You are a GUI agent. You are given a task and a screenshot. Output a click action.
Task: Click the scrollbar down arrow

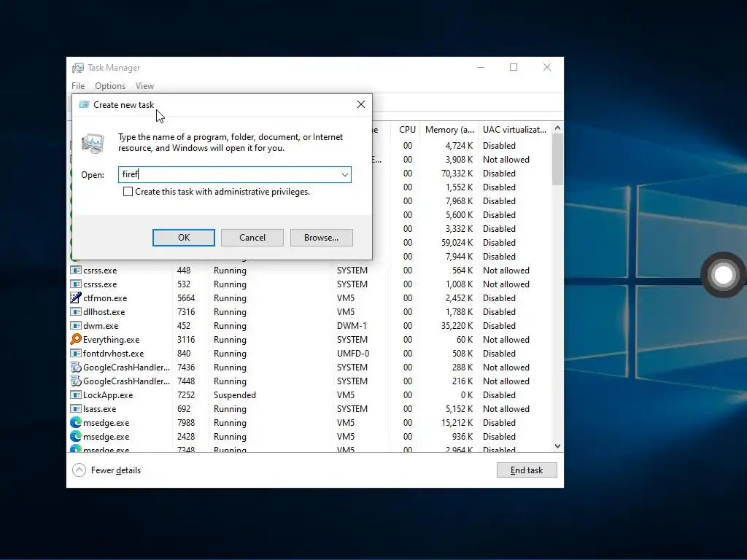(557, 446)
